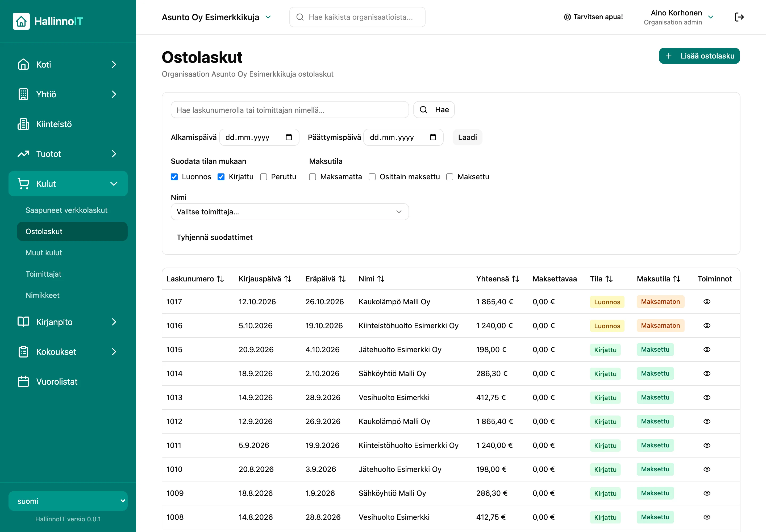
Task: Open Valitse toimittaja supplier dropdown
Action: click(x=290, y=212)
